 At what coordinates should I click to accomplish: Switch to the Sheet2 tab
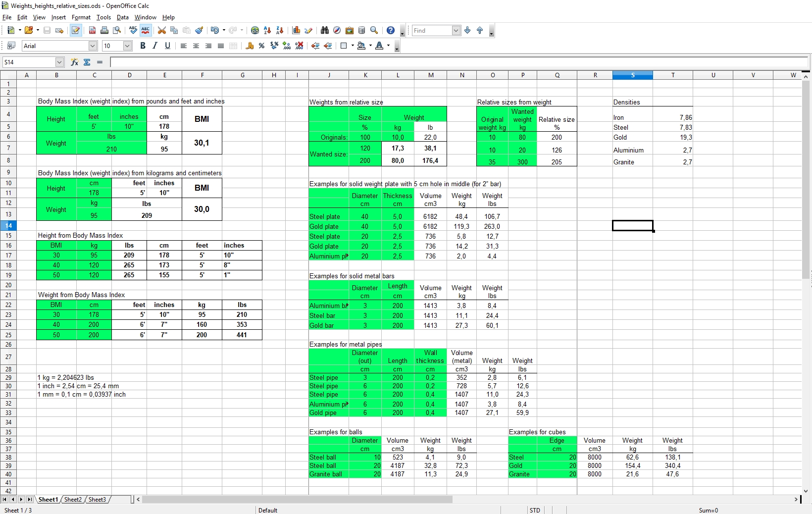pyautogui.click(x=73, y=500)
